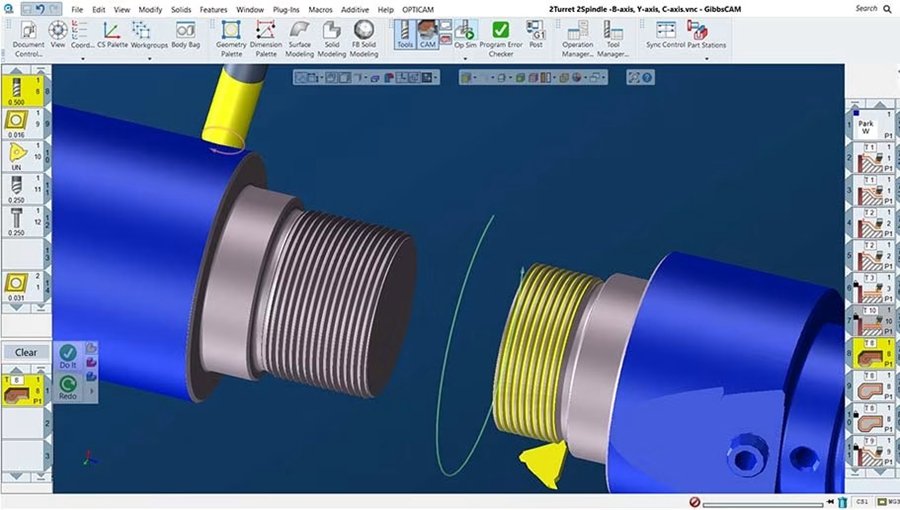
Task: Toggle the CAM palette
Action: coord(428,34)
